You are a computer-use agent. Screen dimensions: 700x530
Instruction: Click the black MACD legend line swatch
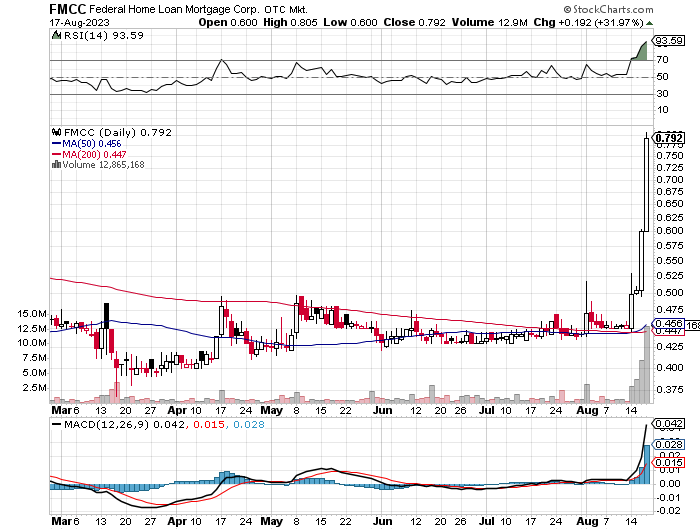[x=57, y=424]
